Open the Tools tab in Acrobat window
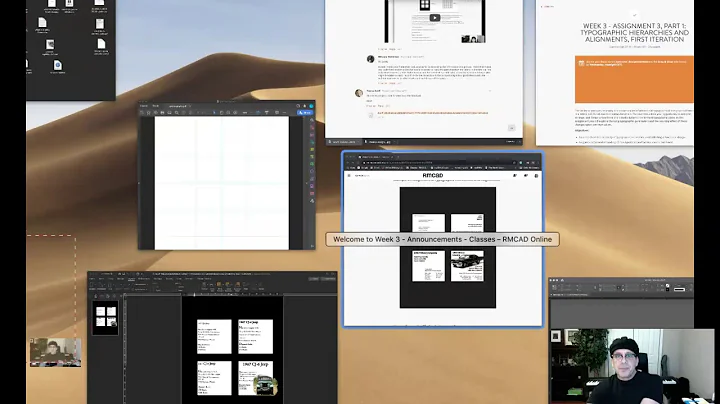 [156, 106]
